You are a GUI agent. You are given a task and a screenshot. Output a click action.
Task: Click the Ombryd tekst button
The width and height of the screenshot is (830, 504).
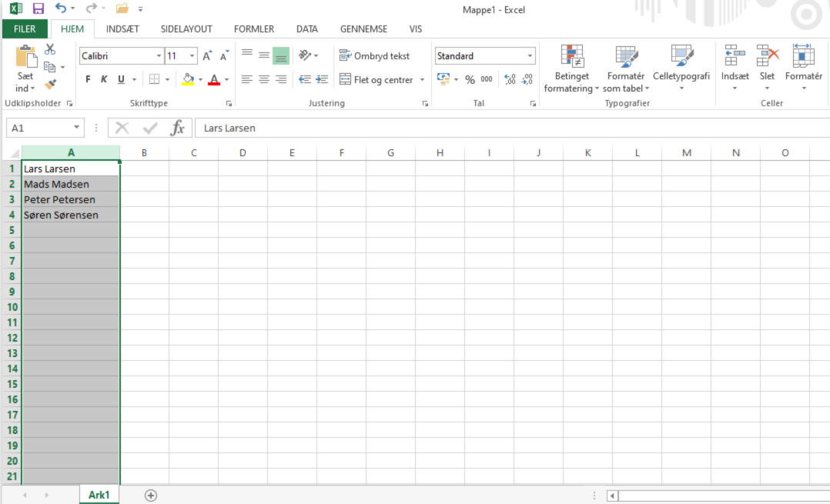pos(375,56)
